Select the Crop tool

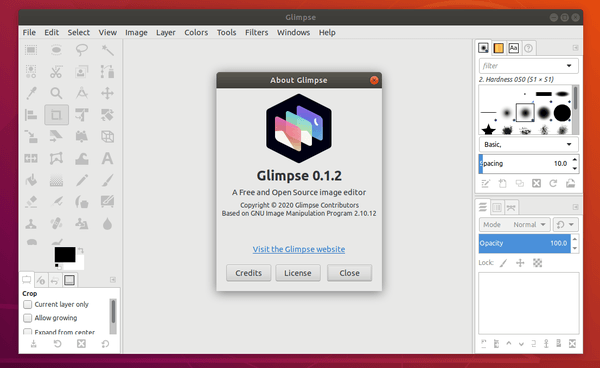click(56, 115)
